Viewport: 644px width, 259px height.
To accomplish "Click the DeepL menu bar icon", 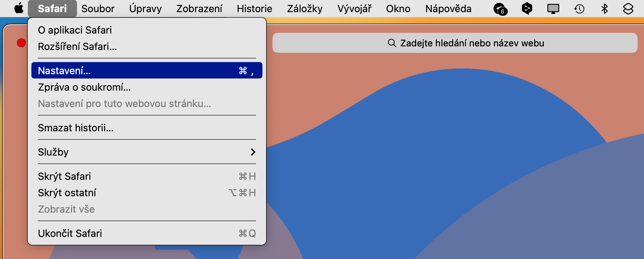I will [x=527, y=8].
